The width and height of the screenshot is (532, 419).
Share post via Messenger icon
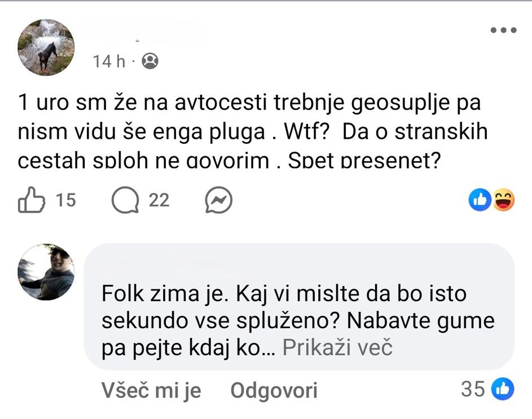coord(218,200)
